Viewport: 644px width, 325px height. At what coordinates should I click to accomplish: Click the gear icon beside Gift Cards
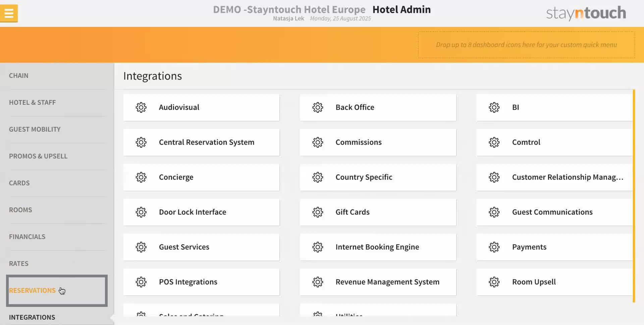[318, 212]
